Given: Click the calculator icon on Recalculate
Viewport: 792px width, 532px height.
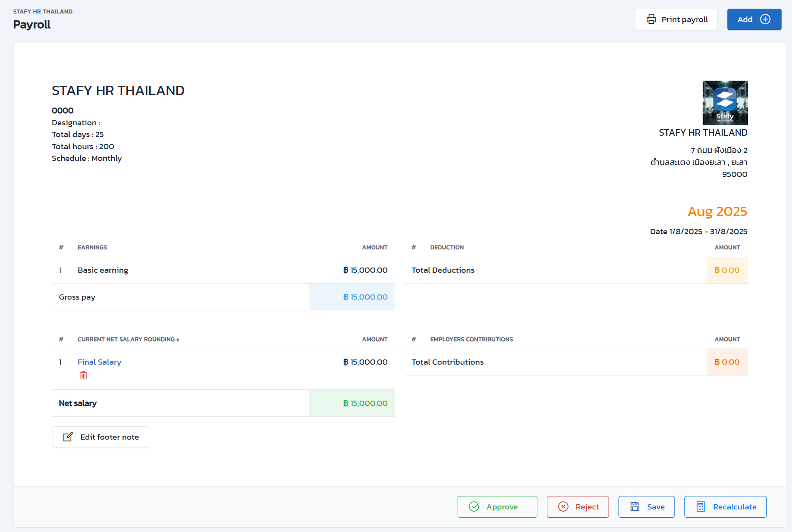Looking at the screenshot, I should click(x=700, y=507).
